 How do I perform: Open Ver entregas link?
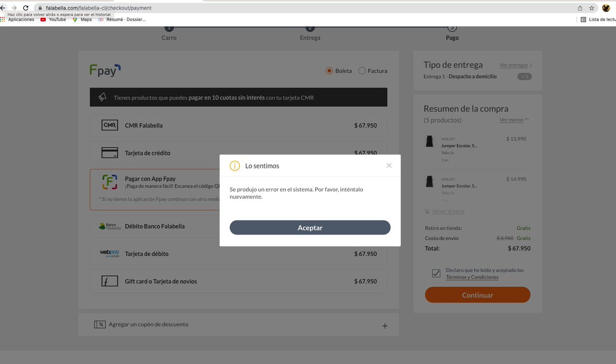point(515,65)
